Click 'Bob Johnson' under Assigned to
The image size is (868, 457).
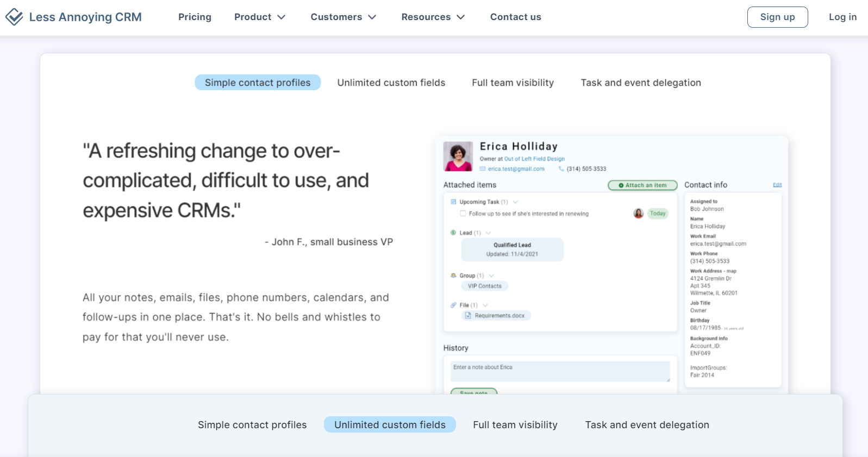[707, 209]
